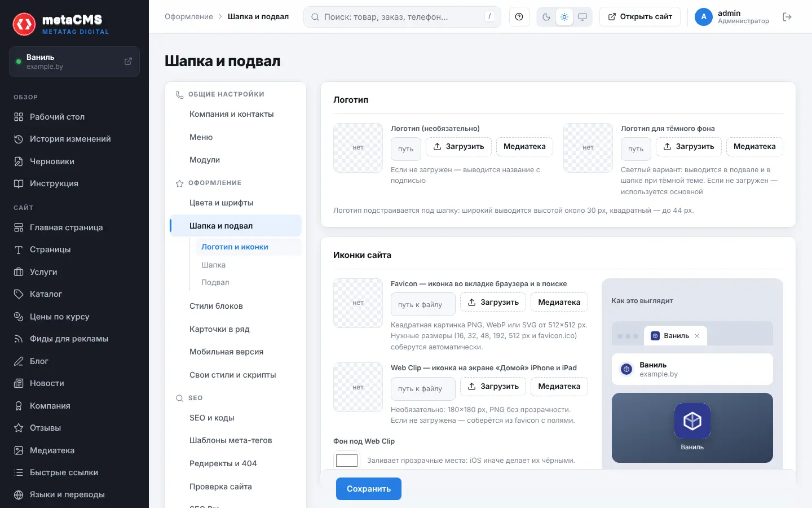Image resolution: width=812 pixels, height=508 pixels.
Task: Open Медиатека for dark background logo
Action: coord(754,147)
